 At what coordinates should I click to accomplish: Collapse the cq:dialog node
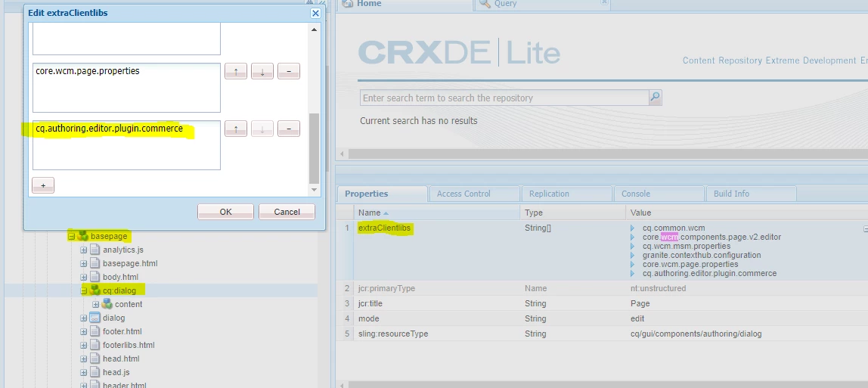pos(84,290)
